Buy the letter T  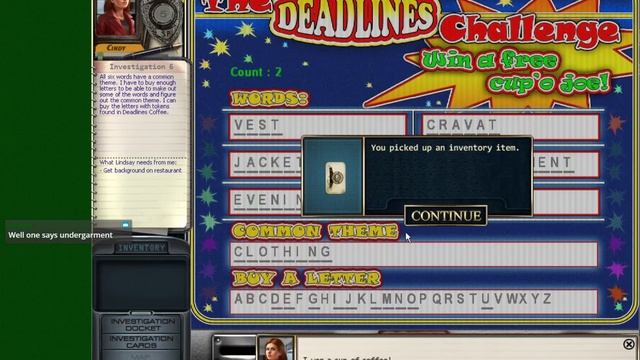point(473,299)
